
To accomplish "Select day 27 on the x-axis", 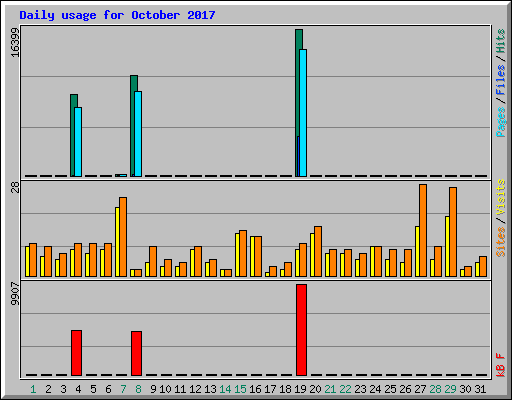I will click(420, 389).
